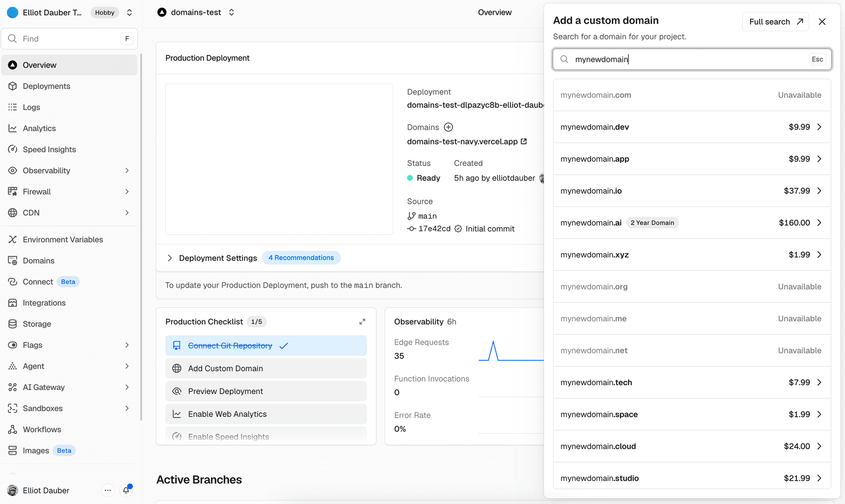
Task: Expand the Sandboxes submenu chevron
Action: coord(127,409)
